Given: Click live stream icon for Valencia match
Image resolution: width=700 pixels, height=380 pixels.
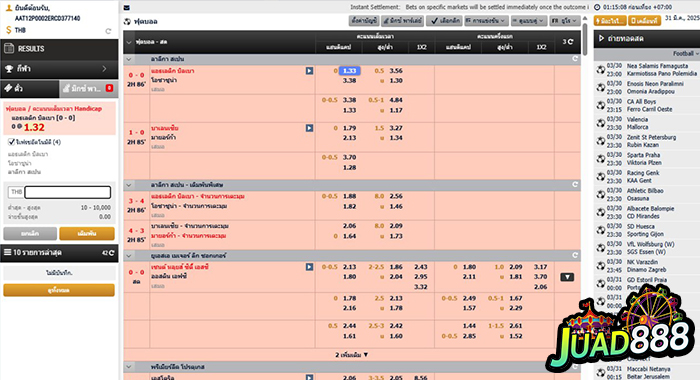Looking at the screenshot, I should [x=601, y=123].
